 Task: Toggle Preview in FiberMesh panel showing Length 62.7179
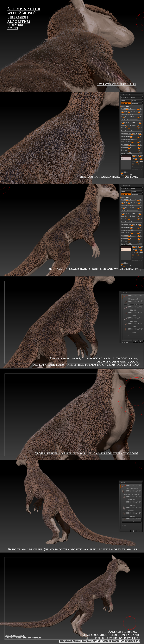pos(126,103)
